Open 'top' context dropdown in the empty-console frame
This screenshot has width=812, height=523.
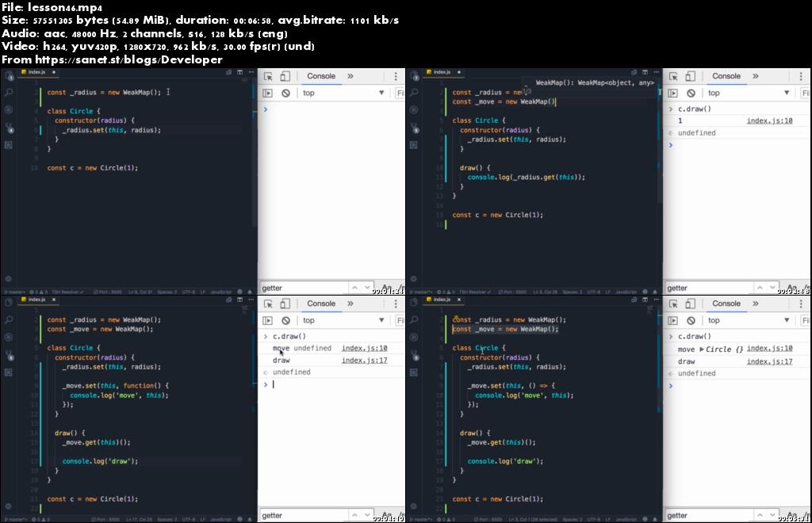click(x=345, y=94)
